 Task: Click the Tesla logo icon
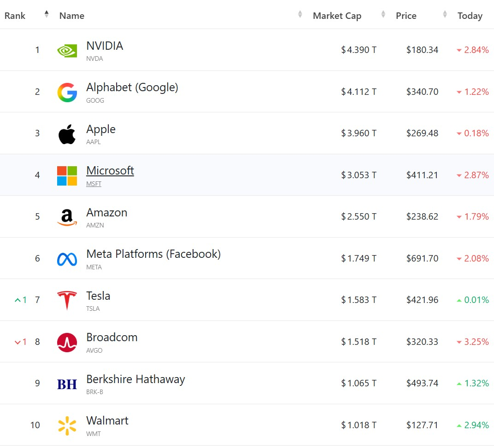[x=67, y=301]
